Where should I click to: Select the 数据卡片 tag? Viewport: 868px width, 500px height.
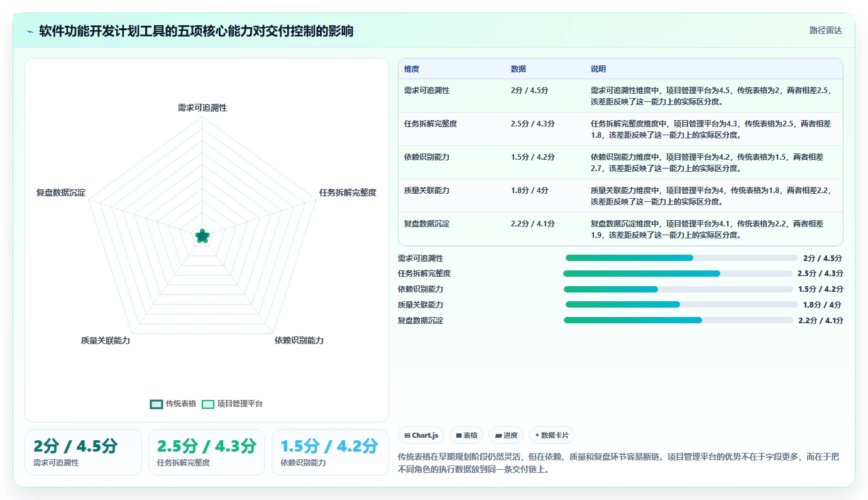(x=552, y=435)
